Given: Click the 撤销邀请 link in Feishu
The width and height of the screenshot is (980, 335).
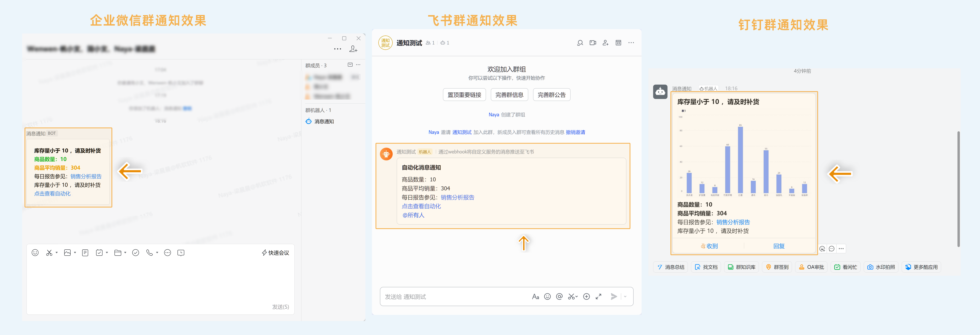Looking at the screenshot, I should pos(575,132).
